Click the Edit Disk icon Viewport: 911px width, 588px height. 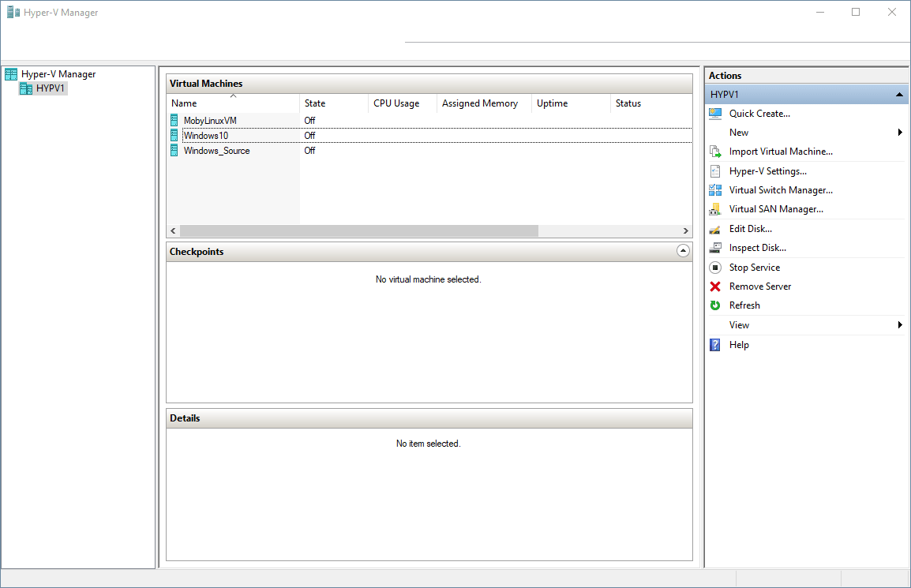[715, 229]
